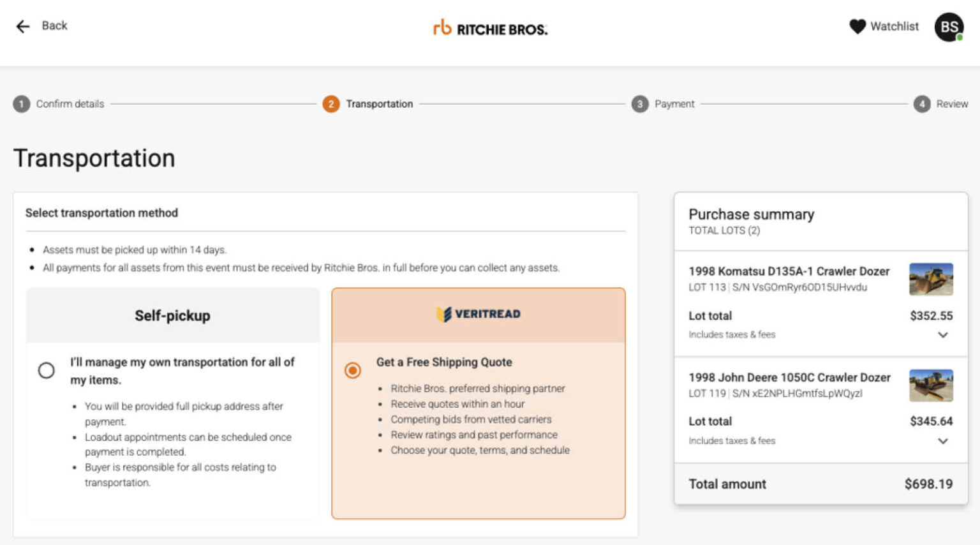The height and width of the screenshot is (545, 980).
Task: Open the BS user profile avatar
Action: coord(949,27)
